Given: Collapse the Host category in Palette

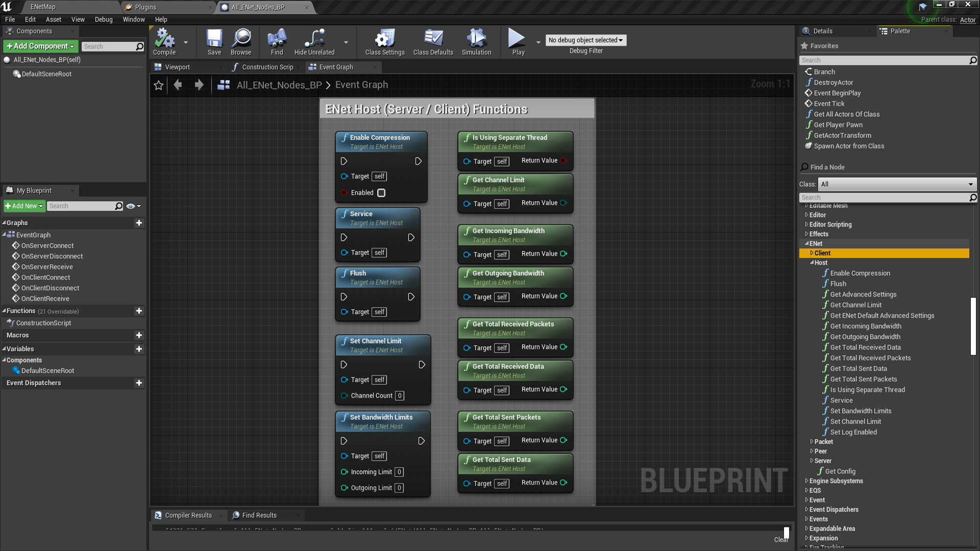Looking at the screenshot, I should [x=812, y=263].
